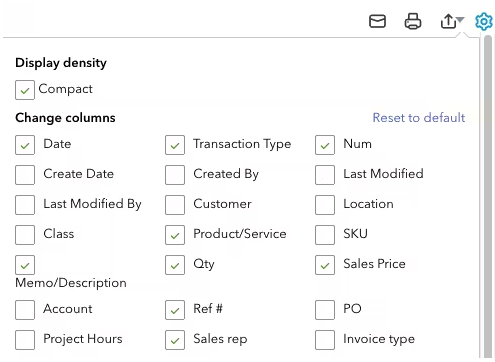The image size is (495, 362).
Task: Toggle off the Sales Price column
Action: [325, 265]
